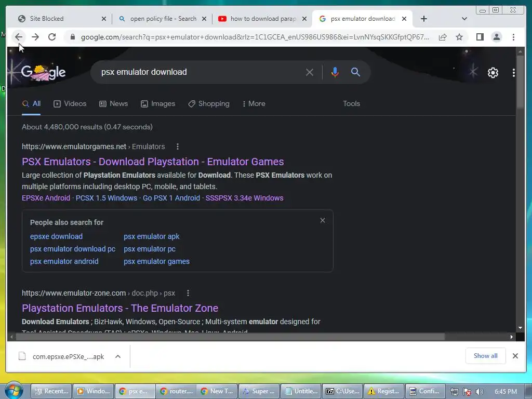
Task: Open PCSX 1.5 Windows sitelink
Action: tap(106, 198)
